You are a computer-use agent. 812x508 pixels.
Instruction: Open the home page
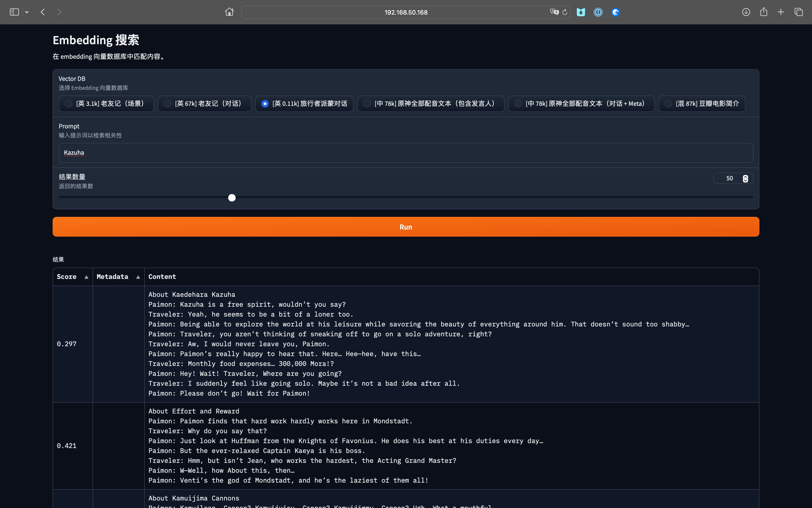click(229, 12)
